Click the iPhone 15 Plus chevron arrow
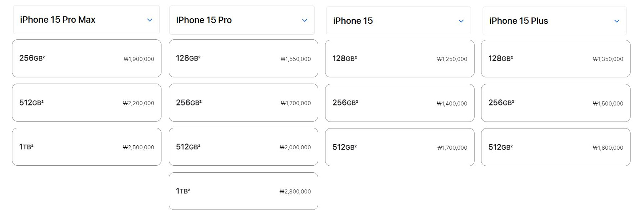The height and width of the screenshot is (219, 644). [x=617, y=21]
